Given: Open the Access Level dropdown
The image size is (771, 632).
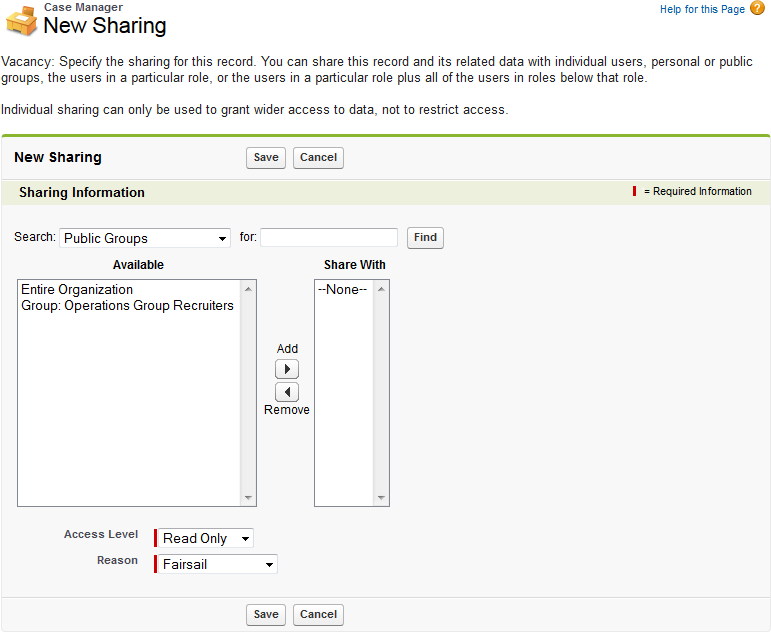Looking at the screenshot, I should [206, 538].
